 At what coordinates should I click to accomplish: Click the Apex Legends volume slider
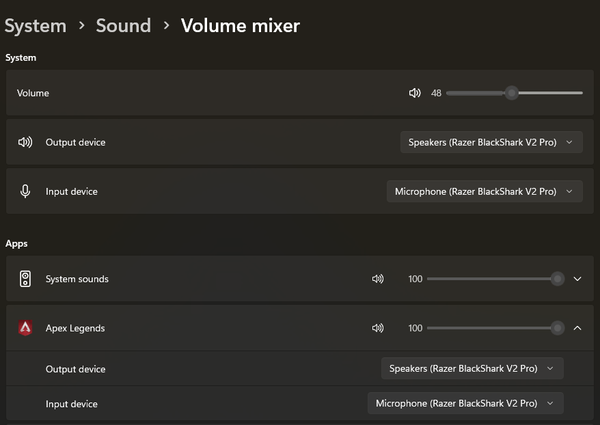(496, 328)
